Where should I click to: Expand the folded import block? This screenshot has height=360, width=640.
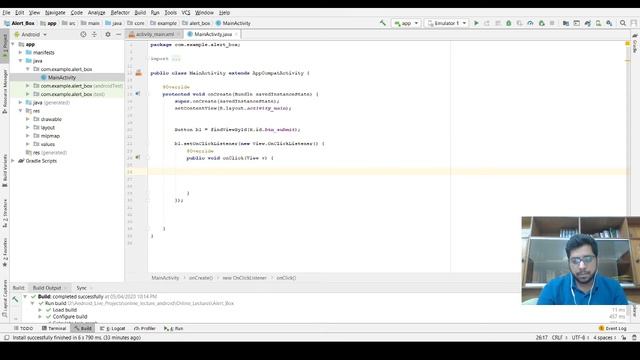(x=176, y=59)
